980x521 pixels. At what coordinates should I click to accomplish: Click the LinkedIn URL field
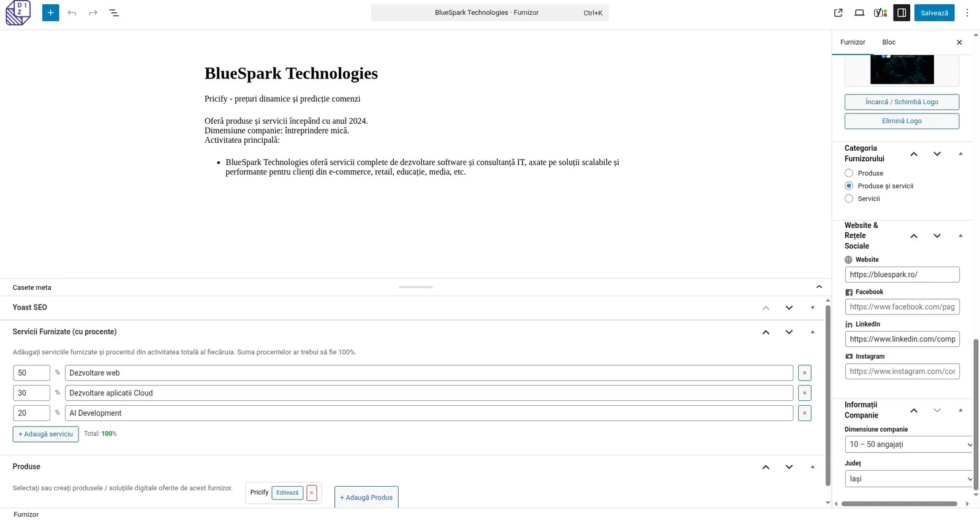click(902, 339)
